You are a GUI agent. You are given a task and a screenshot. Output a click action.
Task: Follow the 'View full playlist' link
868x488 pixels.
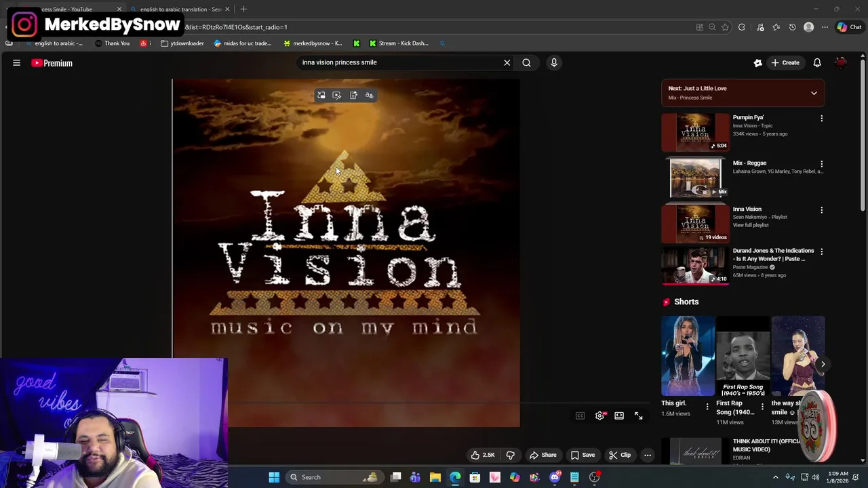click(750, 225)
